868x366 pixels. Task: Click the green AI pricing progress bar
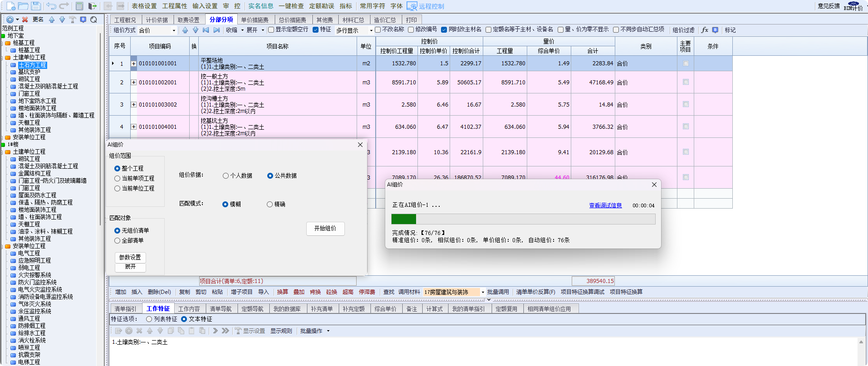pyautogui.click(x=523, y=219)
